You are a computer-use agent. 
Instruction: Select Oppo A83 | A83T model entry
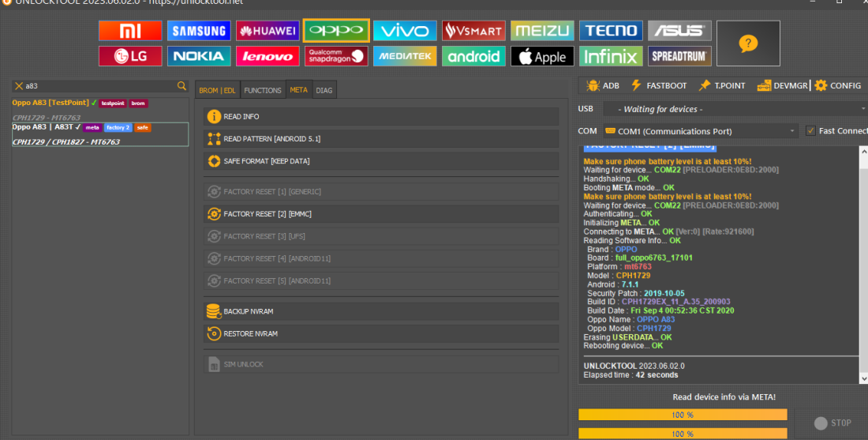[x=100, y=134]
